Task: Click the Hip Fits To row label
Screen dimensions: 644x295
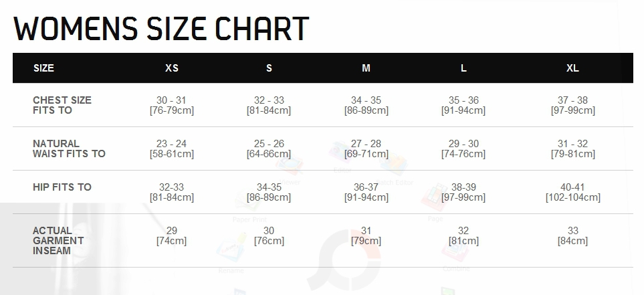Action: (62, 187)
